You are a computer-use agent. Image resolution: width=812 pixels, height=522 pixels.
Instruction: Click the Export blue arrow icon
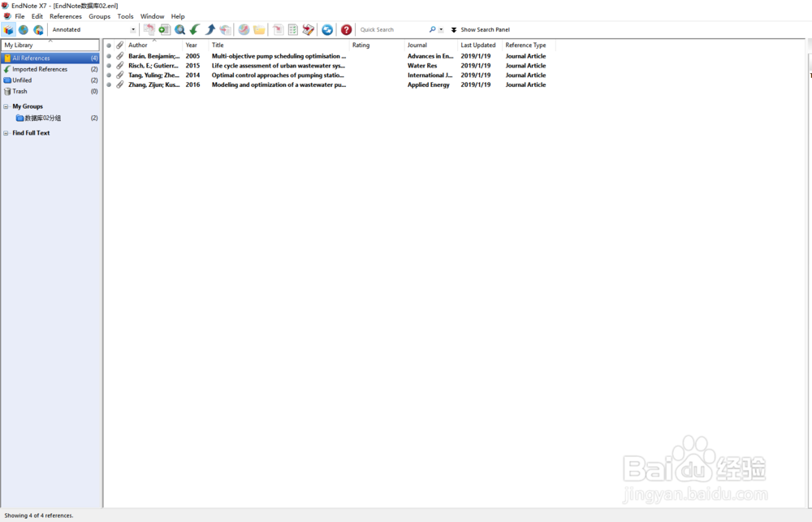(210, 29)
